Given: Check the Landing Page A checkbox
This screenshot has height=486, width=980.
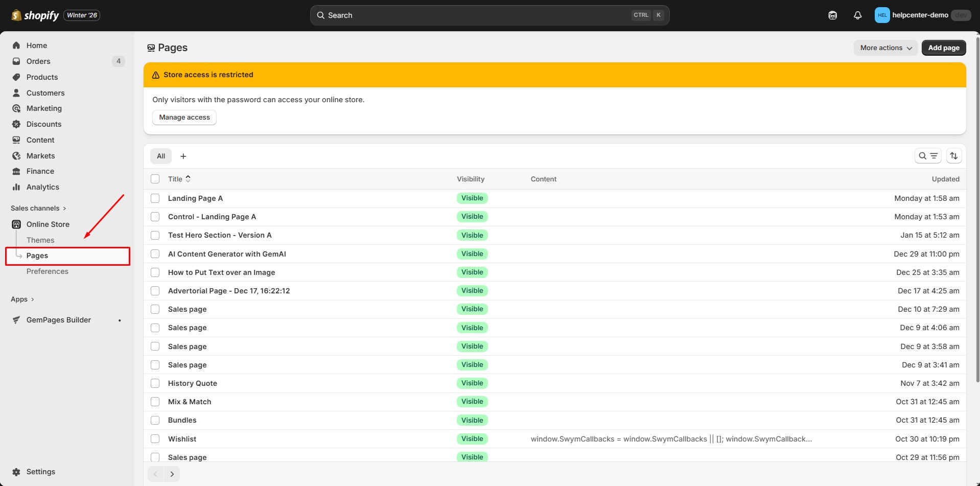Looking at the screenshot, I should click(x=155, y=198).
